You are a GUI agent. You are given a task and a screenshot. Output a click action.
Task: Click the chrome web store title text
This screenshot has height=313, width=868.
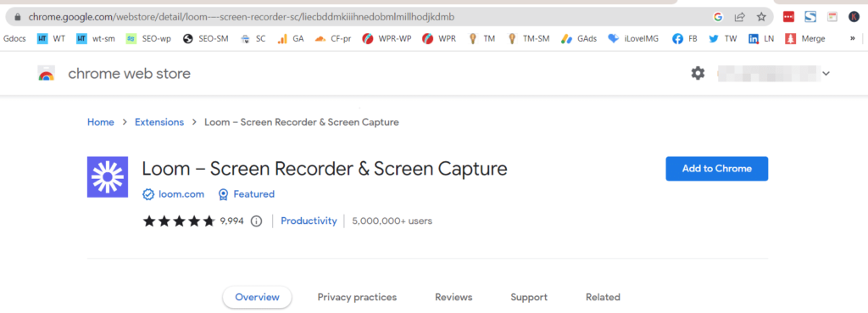point(129,73)
